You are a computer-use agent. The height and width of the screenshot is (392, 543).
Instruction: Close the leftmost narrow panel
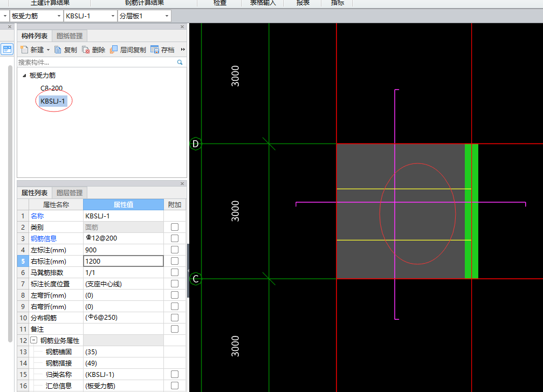10,26
